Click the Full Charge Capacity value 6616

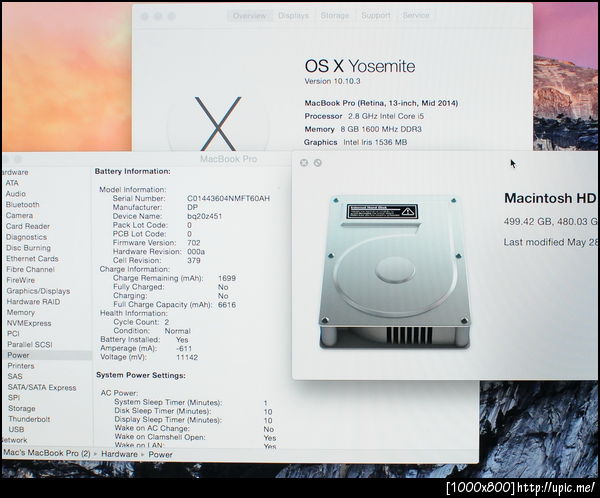227,305
